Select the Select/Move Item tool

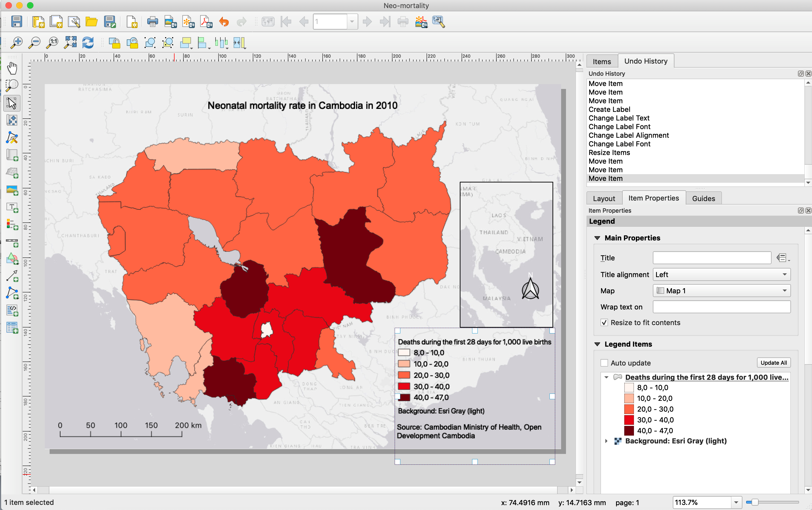coord(12,103)
